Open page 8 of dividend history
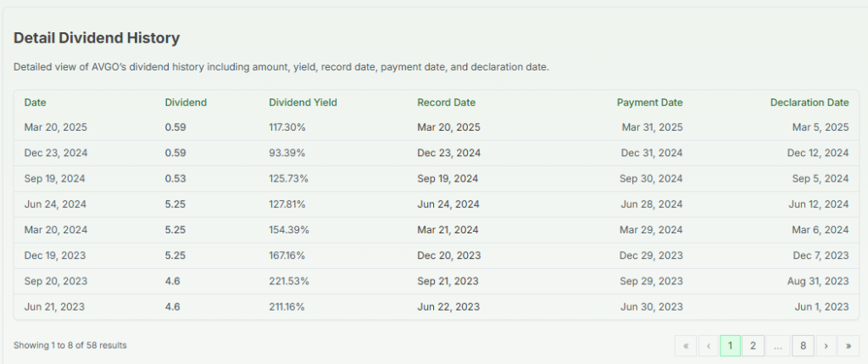 coord(804,345)
